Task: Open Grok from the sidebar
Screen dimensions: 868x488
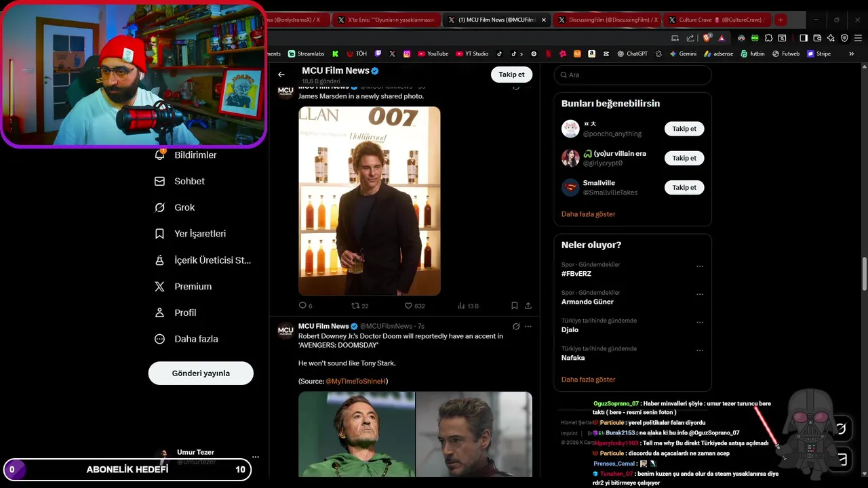Action: (175, 207)
